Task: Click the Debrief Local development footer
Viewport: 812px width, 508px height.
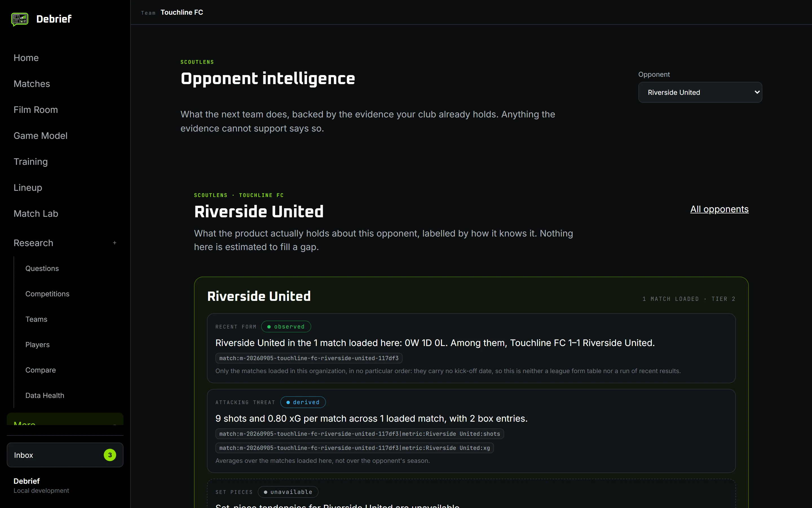Action: [x=41, y=485]
